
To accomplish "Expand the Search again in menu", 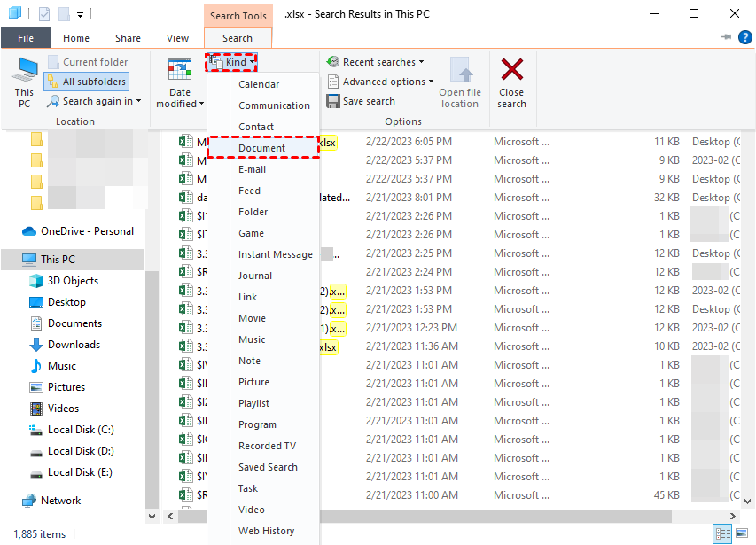I will pyautogui.click(x=101, y=101).
